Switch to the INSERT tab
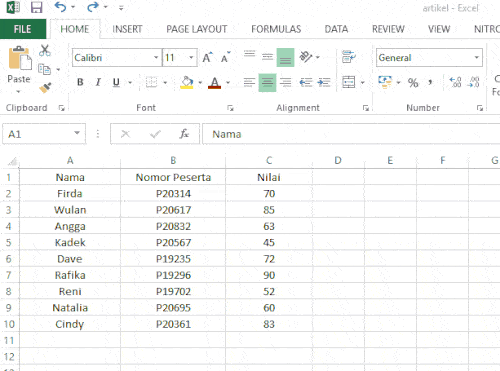The width and height of the screenshot is (500, 371). 127,29
